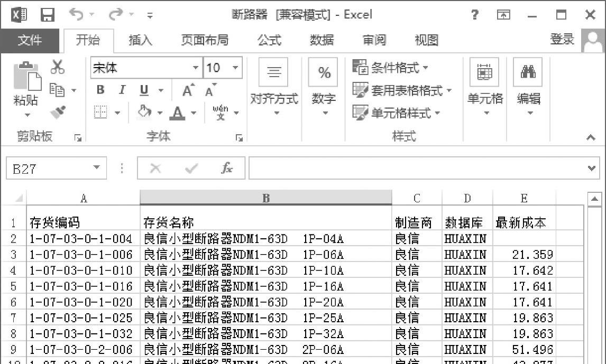
Task: Click the vertical scrollbar up arrow
Action: pos(594,200)
